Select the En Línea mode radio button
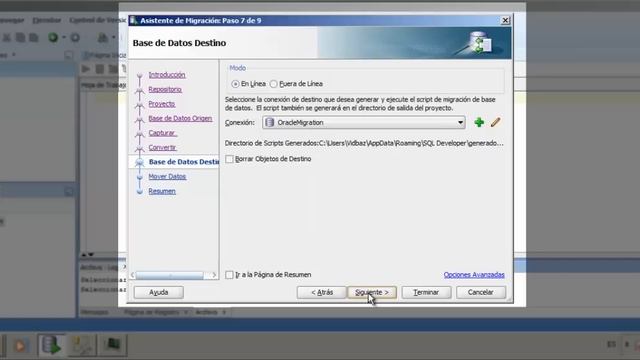Screen dimensions: 640x360 (235, 84)
